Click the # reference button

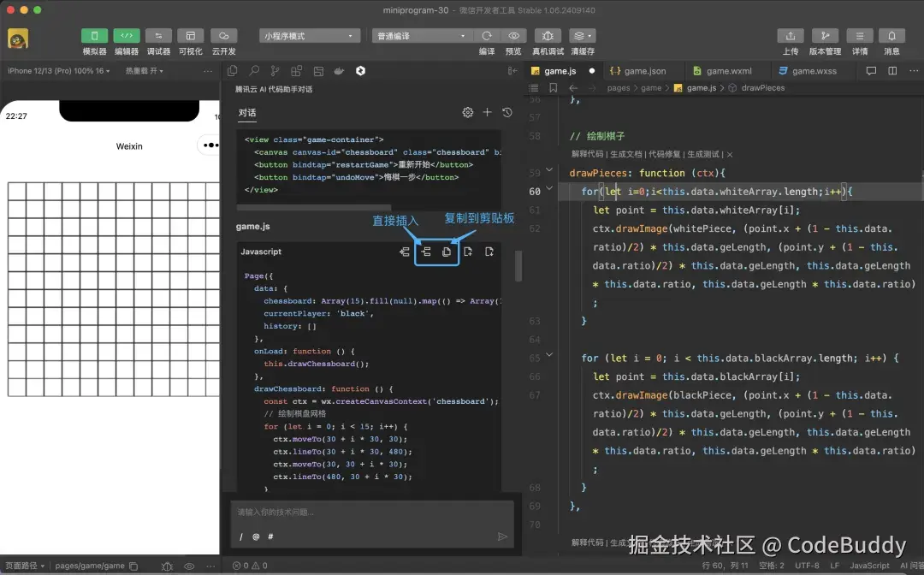(270, 536)
